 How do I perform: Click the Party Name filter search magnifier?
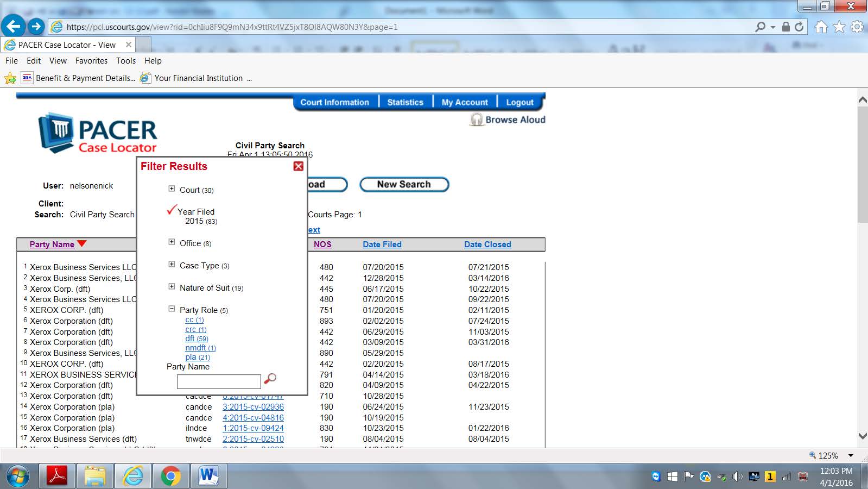tap(270, 379)
